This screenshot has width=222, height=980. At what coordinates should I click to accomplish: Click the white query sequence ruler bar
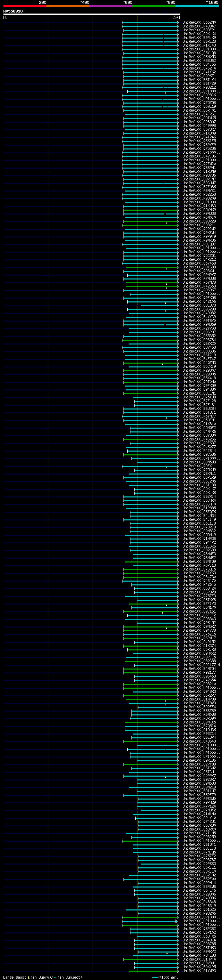(x=92, y=14)
